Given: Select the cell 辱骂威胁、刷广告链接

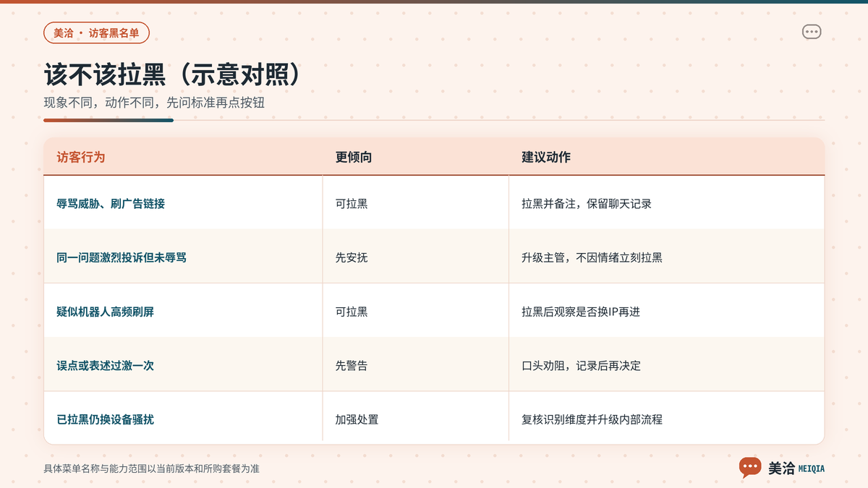Looking at the screenshot, I should click(x=111, y=204).
